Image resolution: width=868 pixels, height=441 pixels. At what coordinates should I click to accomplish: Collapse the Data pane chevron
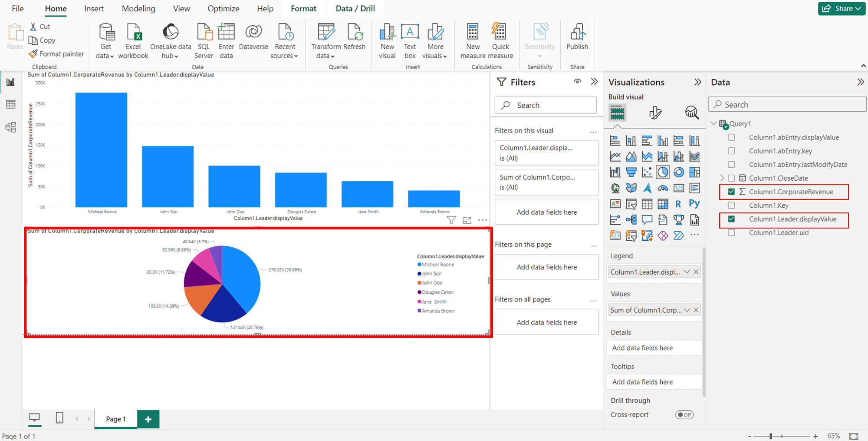pyautogui.click(x=861, y=82)
